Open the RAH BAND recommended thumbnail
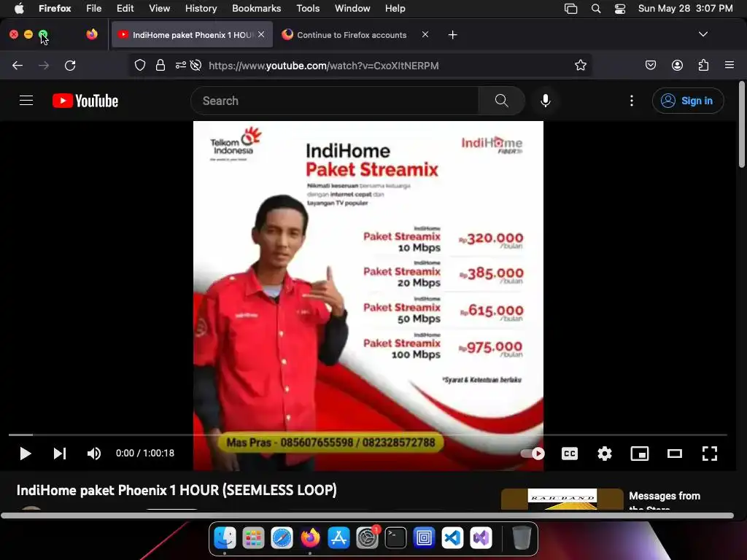Viewport: 747px width, 560px height. tap(562, 499)
